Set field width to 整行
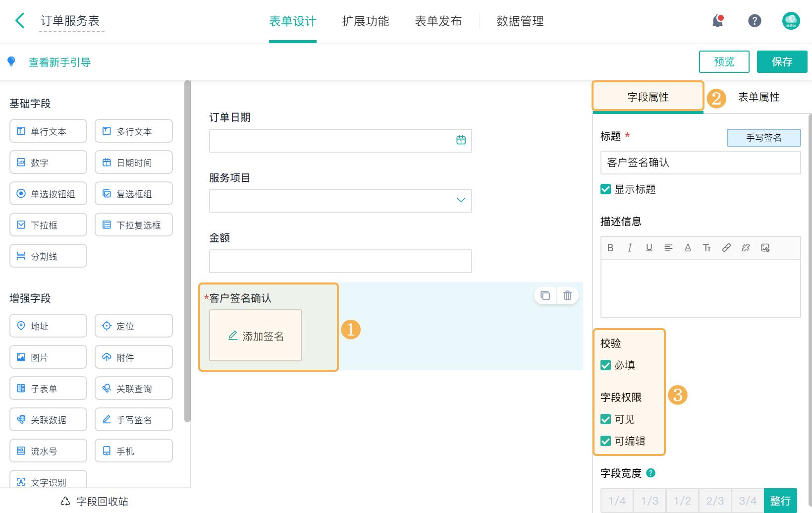Screen dimensions: 812x513 point(780,500)
